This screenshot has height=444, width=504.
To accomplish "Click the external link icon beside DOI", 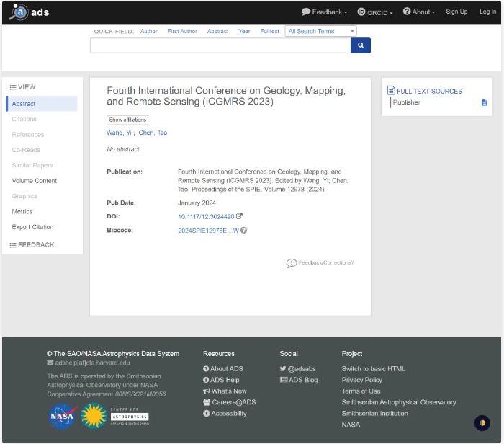I will tap(239, 216).
